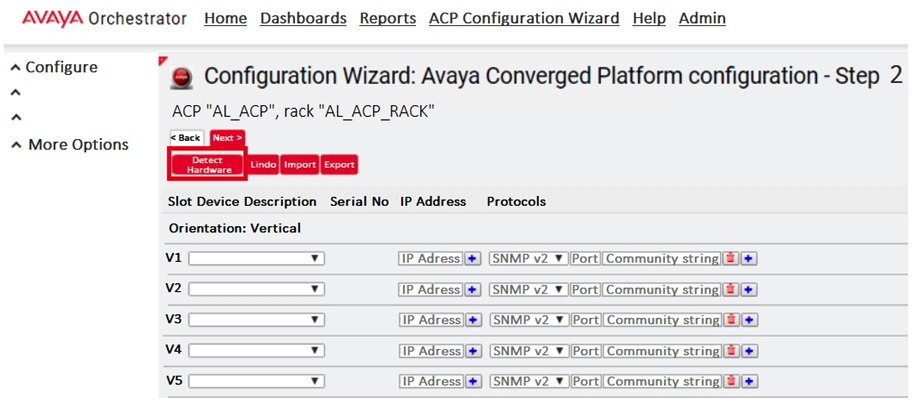
Task: Open the V1 device description dropdown
Action: pos(256,258)
